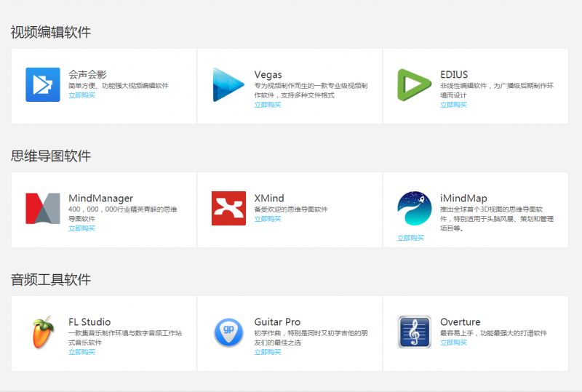Buy FL Studio via 立即购买 link
This screenshot has width=582, height=392.
[81, 352]
